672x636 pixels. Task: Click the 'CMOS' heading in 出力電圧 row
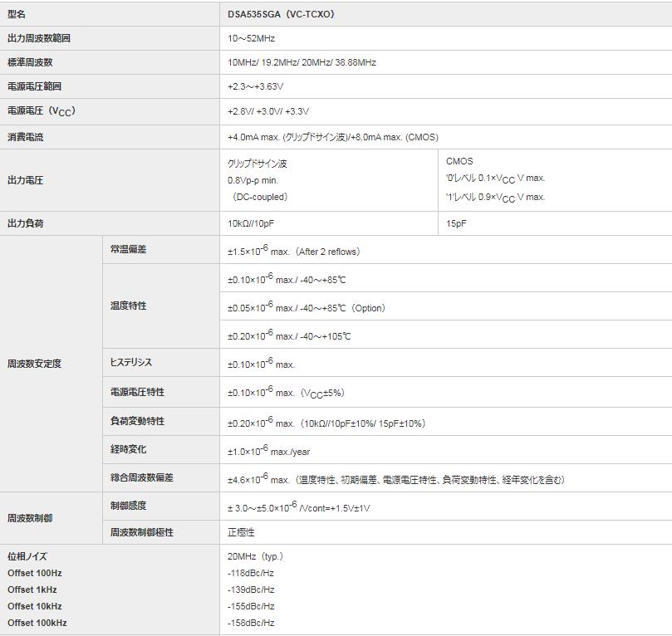459,161
